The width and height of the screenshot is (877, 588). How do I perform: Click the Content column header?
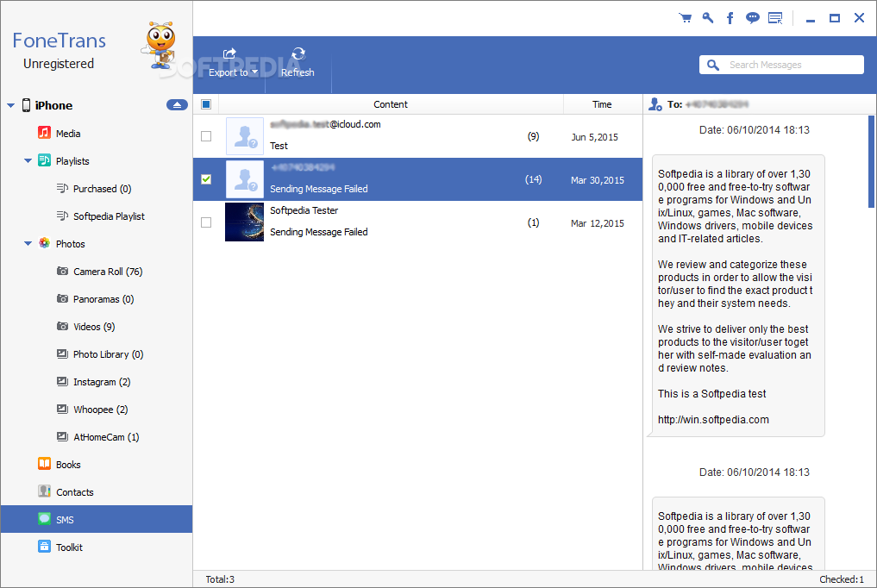coord(391,104)
